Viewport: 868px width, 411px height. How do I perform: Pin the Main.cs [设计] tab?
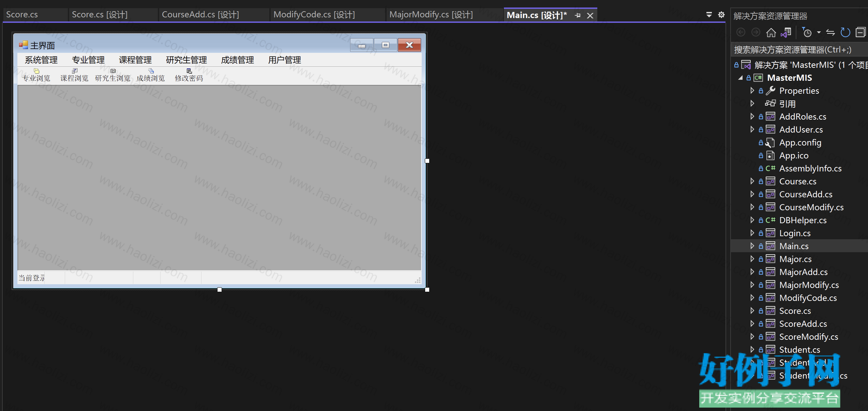578,15
